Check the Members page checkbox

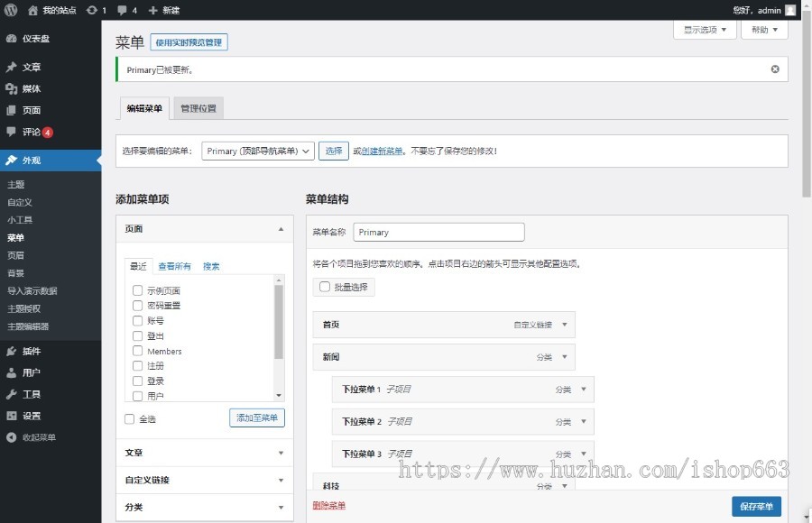coord(137,351)
